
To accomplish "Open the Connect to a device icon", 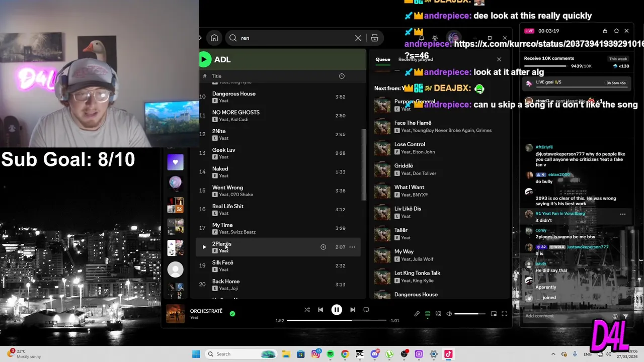I will coord(438,314).
